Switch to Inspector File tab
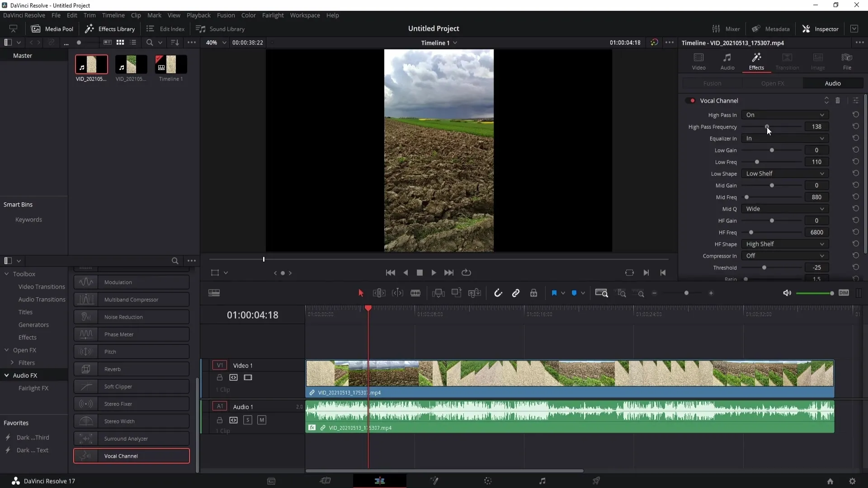 (x=847, y=61)
